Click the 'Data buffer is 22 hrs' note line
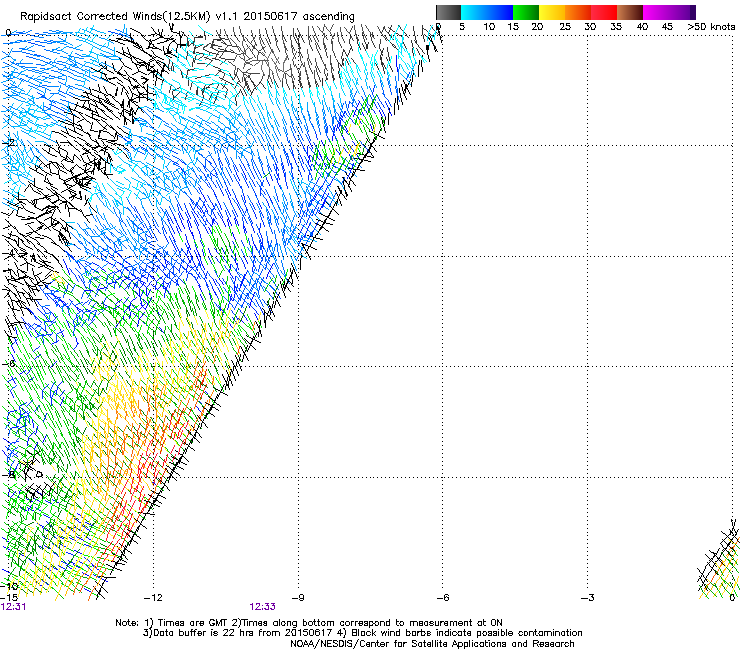This screenshot has width=740, height=650. coord(362,633)
